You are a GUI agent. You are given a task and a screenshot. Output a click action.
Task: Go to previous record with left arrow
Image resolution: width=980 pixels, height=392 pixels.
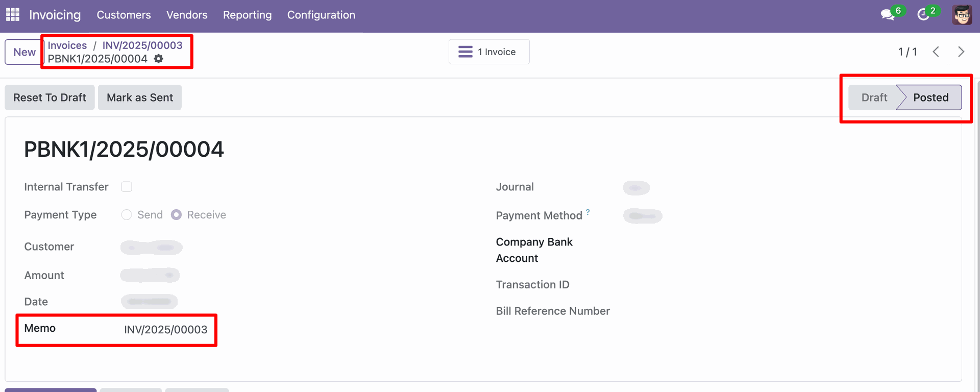point(936,52)
